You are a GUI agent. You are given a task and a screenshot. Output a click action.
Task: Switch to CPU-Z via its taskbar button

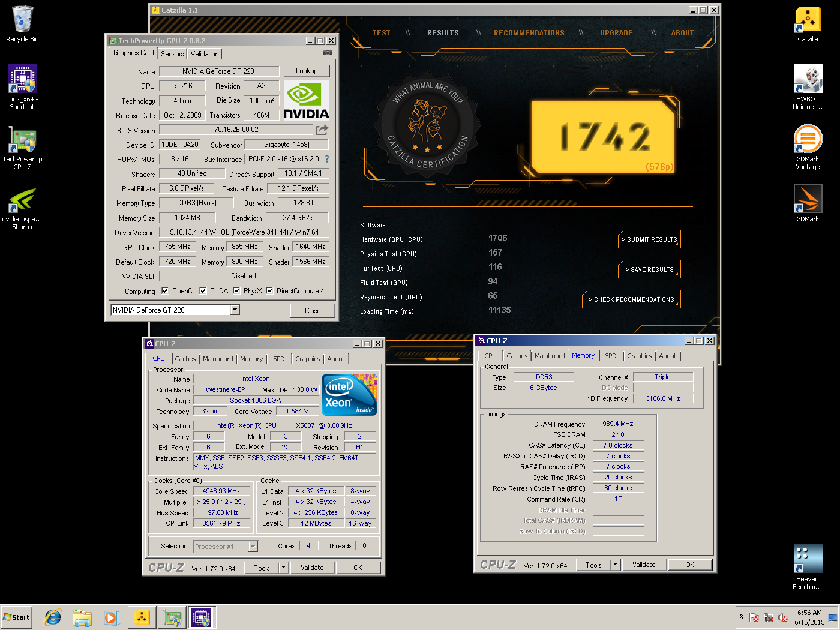point(202,617)
